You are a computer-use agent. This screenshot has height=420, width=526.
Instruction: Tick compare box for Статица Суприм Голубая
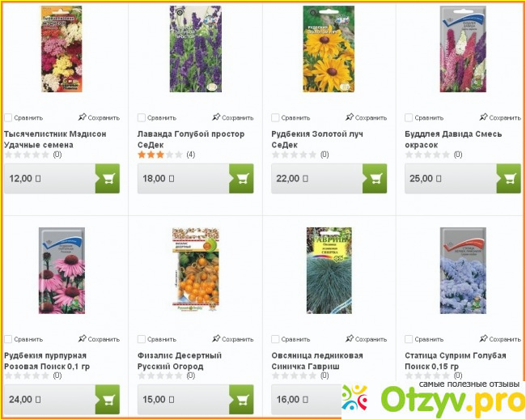(x=409, y=339)
